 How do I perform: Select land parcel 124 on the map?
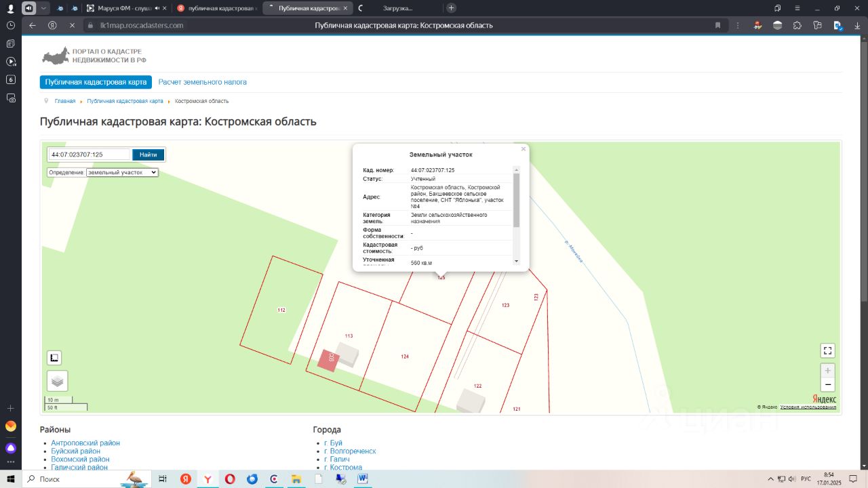coord(405,357)
